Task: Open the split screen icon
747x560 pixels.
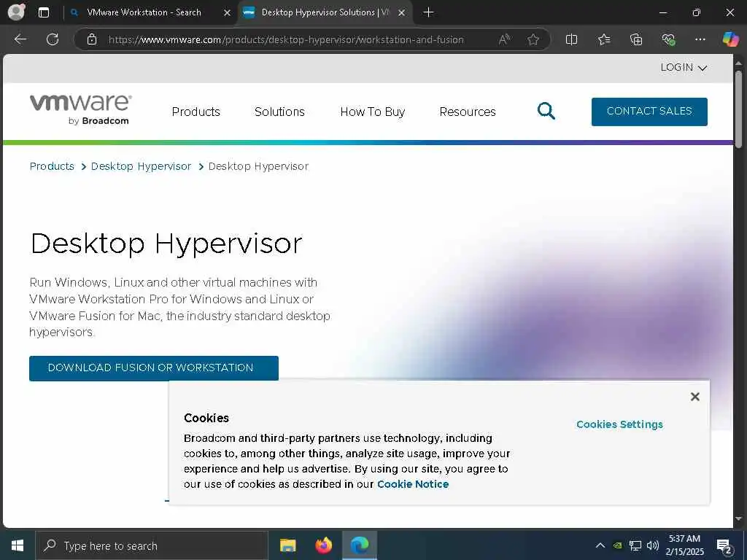Action: (571, 39)
